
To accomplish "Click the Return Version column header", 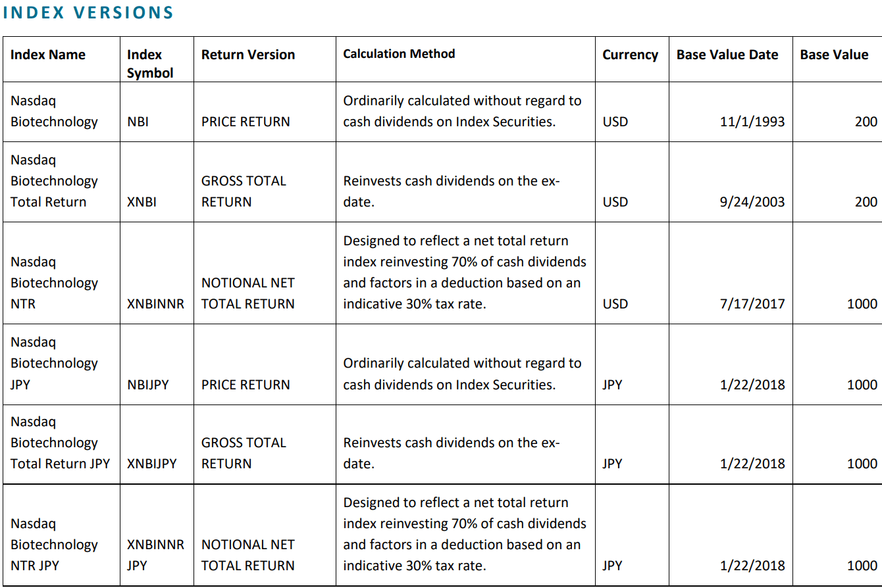I will pos(248,55).
